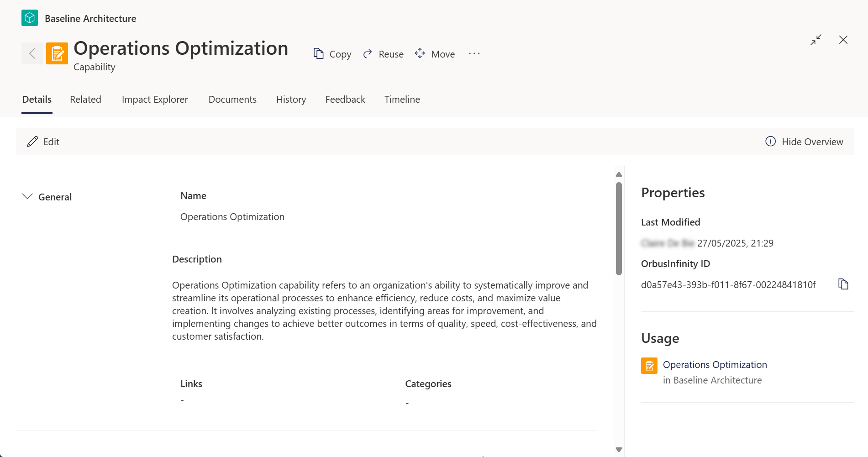868x457 pixels.
Task: Click the scrollbar down arrow
Action: (x=619, y=449)
